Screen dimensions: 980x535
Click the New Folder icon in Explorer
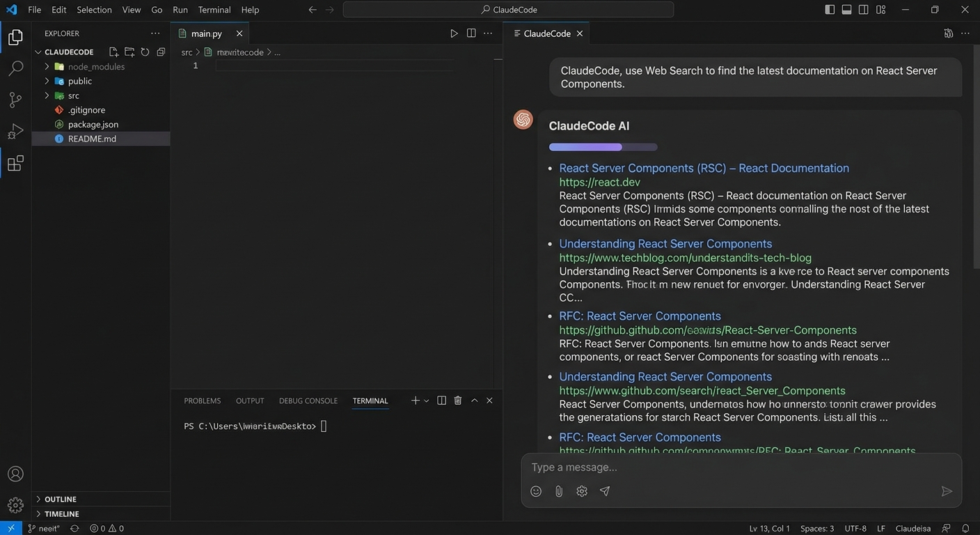coord(129,52)
